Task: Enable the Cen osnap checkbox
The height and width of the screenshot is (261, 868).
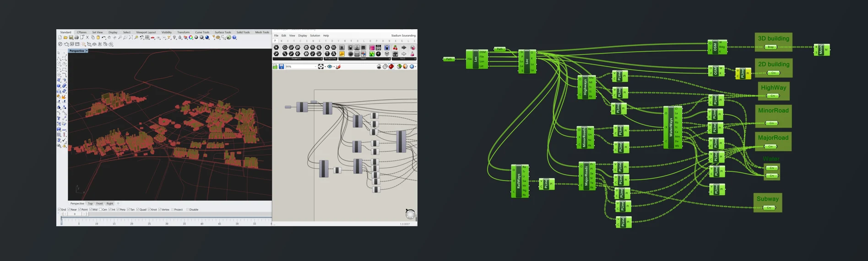Action: pyautogui.click(x=100, y=209)
